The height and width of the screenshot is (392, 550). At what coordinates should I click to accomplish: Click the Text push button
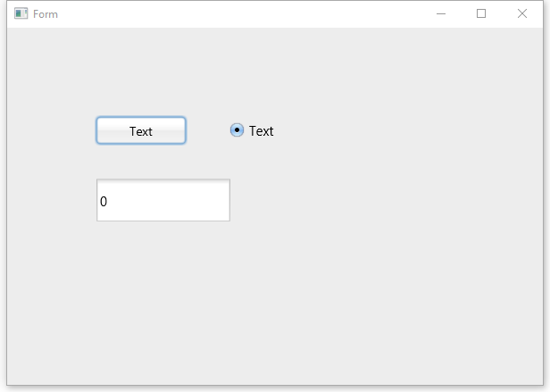(x=141, y=130)
